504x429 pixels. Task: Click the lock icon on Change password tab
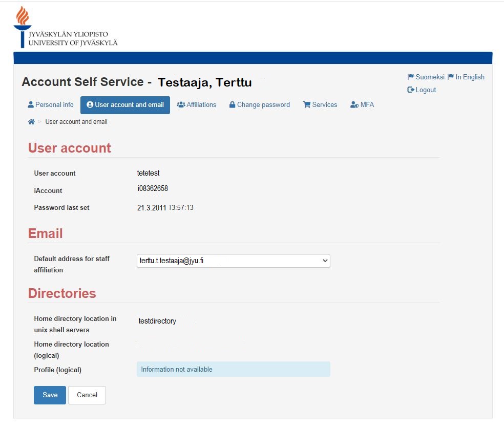(x=233, y=104)
